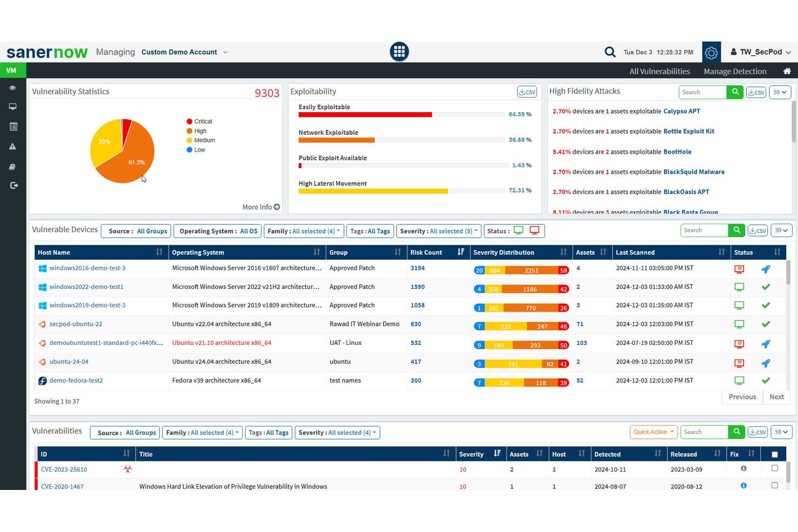Open the settings gear icon
This screenshot has width=798, height=532.
coord(711,52)
